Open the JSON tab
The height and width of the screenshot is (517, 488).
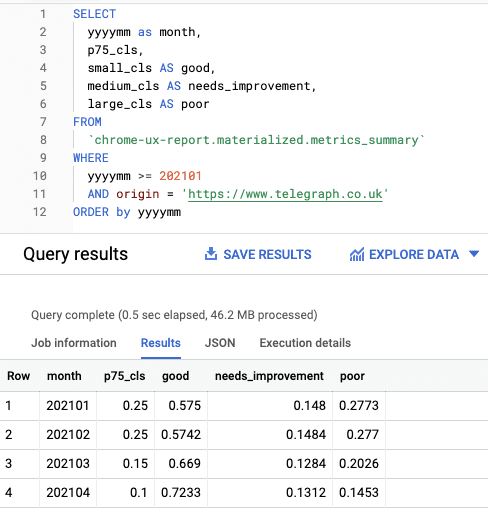220,343
